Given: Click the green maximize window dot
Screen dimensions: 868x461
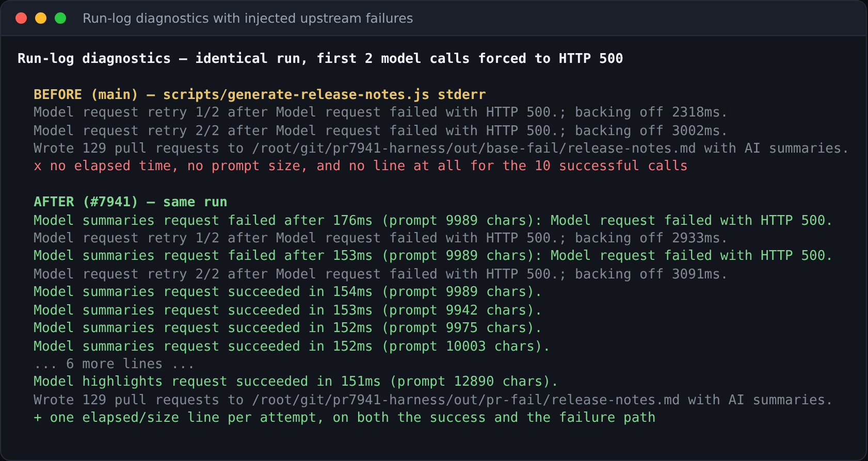Looking at the screenshot, I should pos(60,18).
